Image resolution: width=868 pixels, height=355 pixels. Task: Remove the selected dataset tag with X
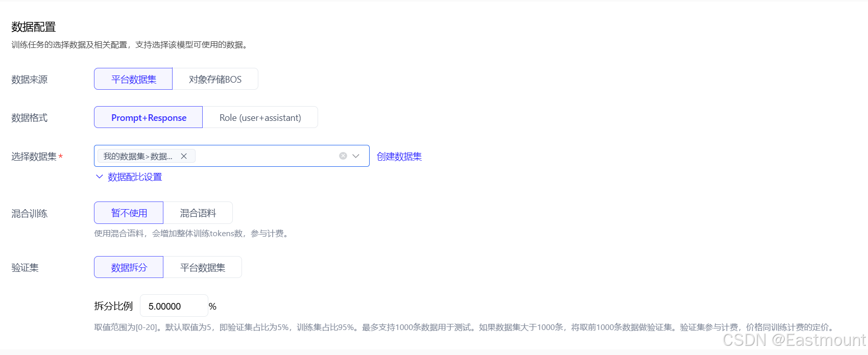(184, 156)
